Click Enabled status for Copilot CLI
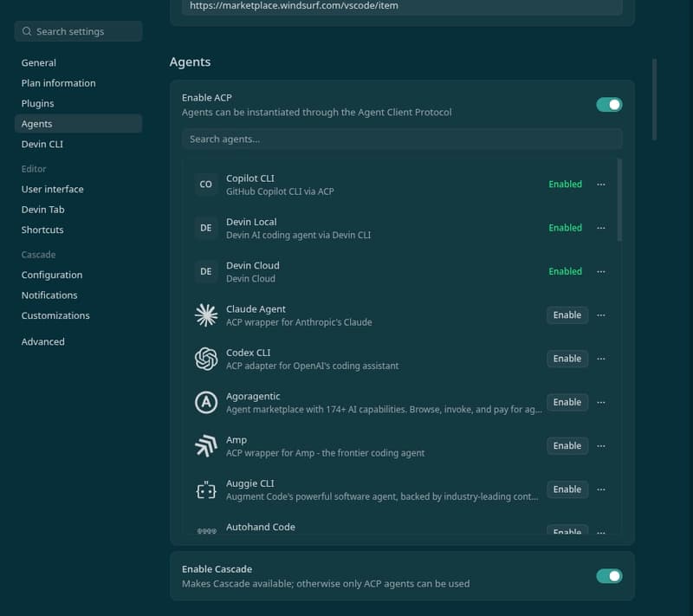693x616 pixels. click(566, 185)
